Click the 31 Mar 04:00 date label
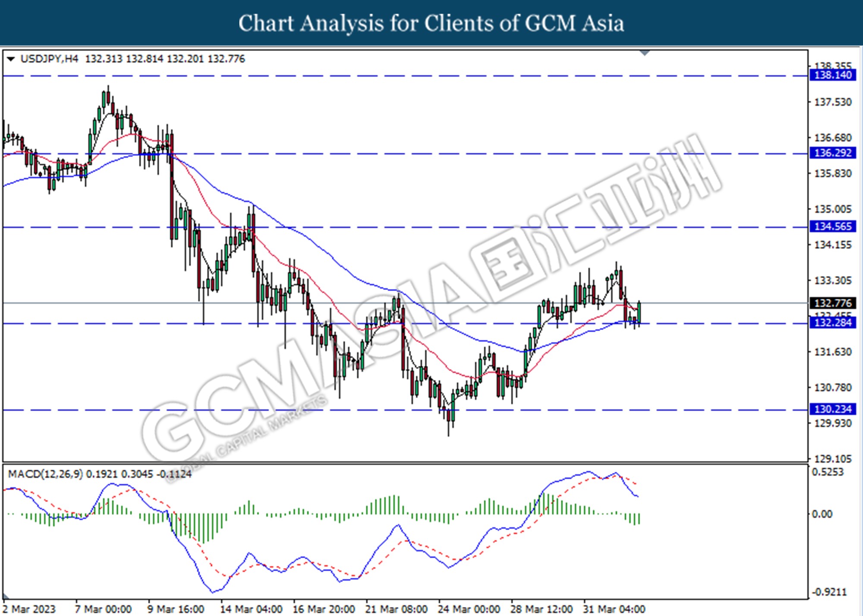 coord(614,609)
